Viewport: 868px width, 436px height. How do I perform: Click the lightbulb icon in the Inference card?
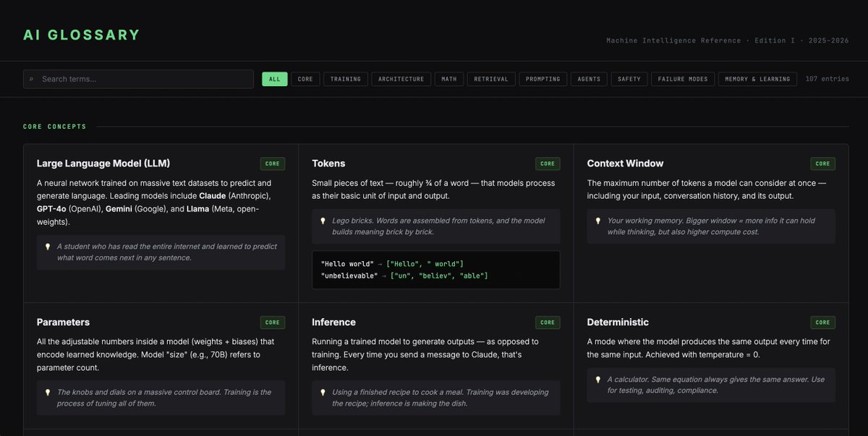click(x=323, y=393)
